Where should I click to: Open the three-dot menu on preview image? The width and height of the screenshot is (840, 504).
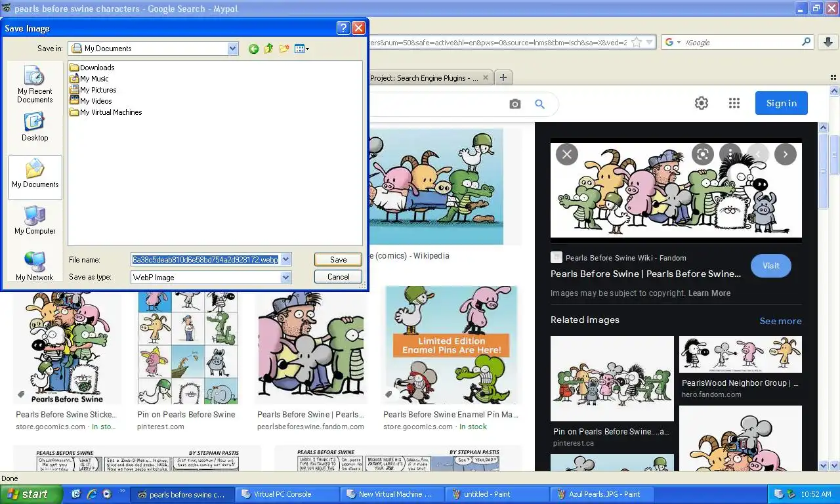(730, 154)
